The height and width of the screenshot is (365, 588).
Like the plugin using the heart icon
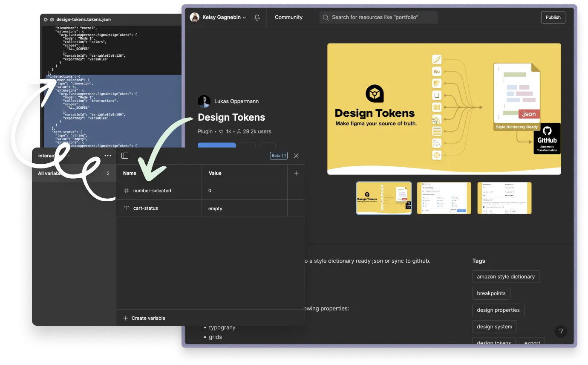point(221,131)
